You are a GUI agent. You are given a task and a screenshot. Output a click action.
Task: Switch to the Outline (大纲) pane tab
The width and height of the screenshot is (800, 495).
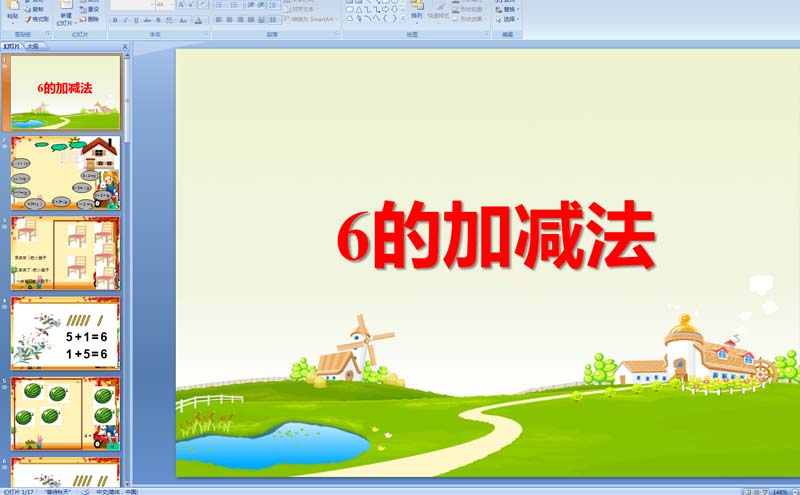pos(33,46)
